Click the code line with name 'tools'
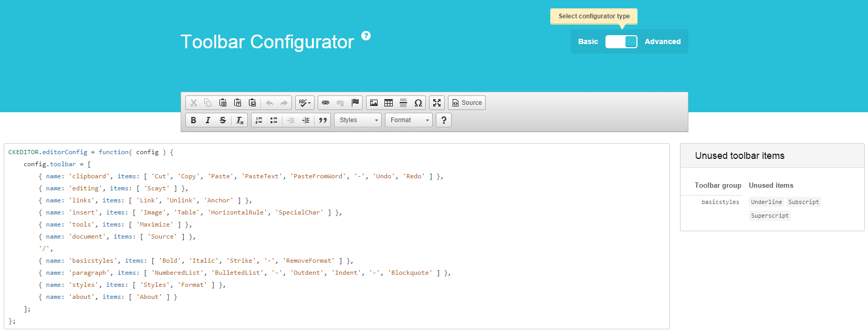The image size is (868, 333). (x=115, y=224)
